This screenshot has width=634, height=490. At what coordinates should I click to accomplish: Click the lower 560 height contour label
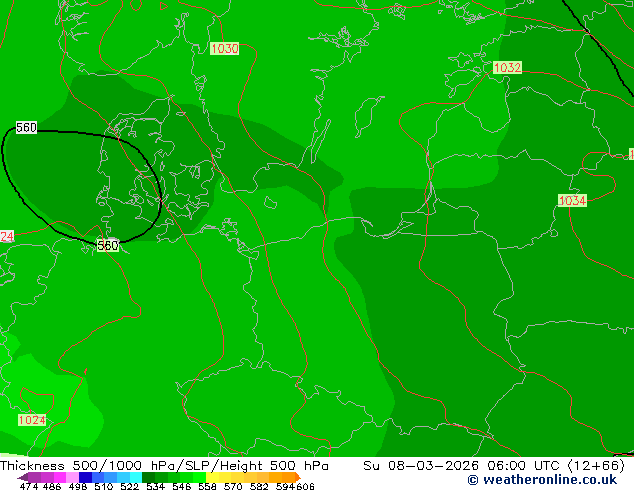[108, 245]
